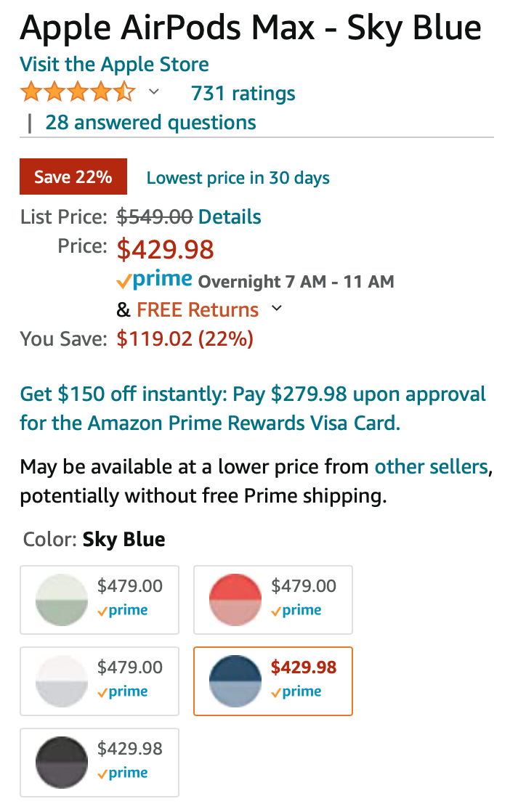Click the Prime logo near delivery time
Screen dimensions: 526x812
(154, 280)
